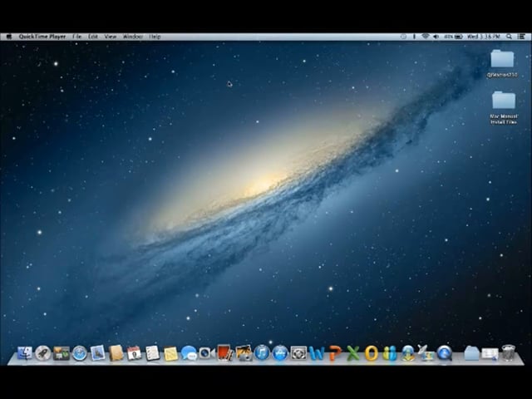The width and height of the screenshot is (532, 399).
Task: Open the Trash in the dock
Action: (x=508, y=352)
